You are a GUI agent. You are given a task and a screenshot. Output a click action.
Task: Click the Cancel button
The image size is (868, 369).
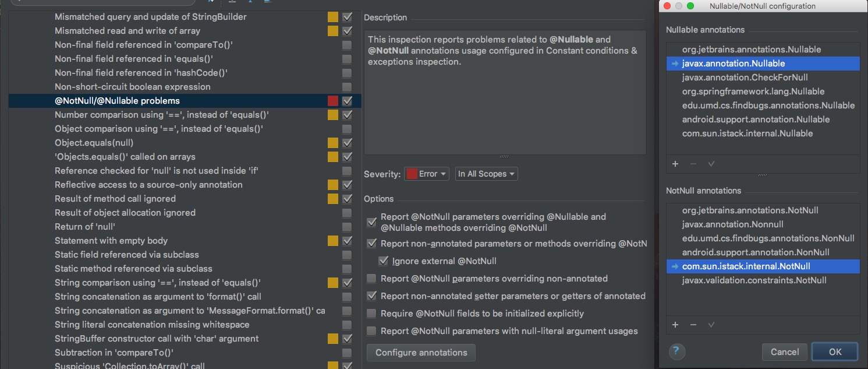pos(785,352)
